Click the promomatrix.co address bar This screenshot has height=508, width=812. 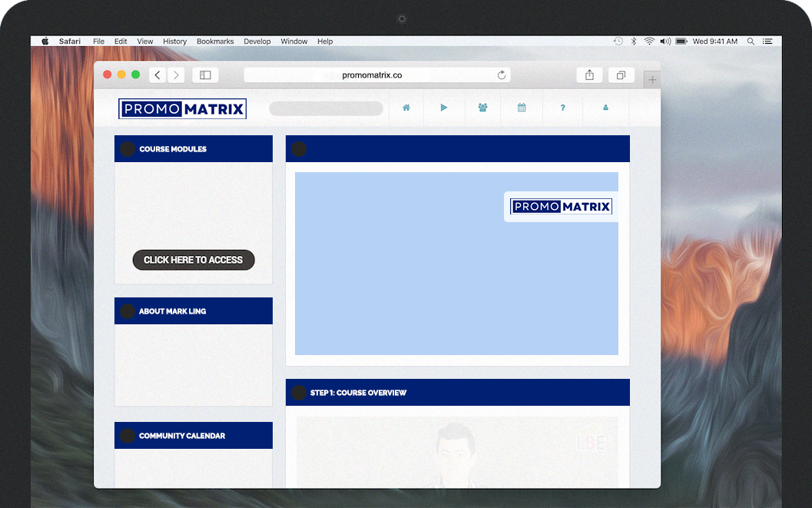point(372,75)
